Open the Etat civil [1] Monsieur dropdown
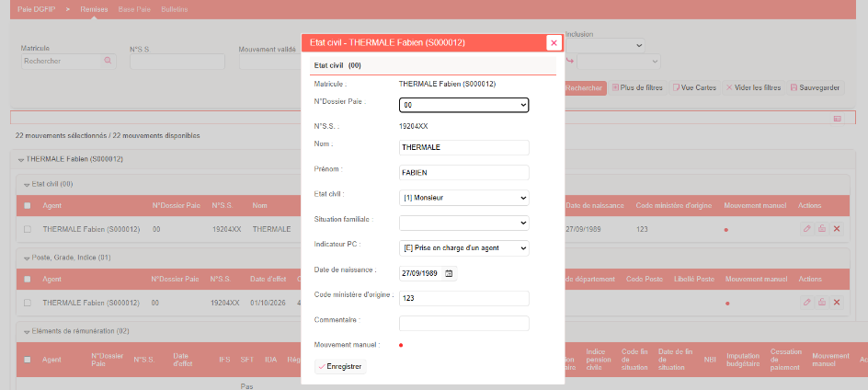The width and height of the screenshot is (868, 390). pos(464,198)
